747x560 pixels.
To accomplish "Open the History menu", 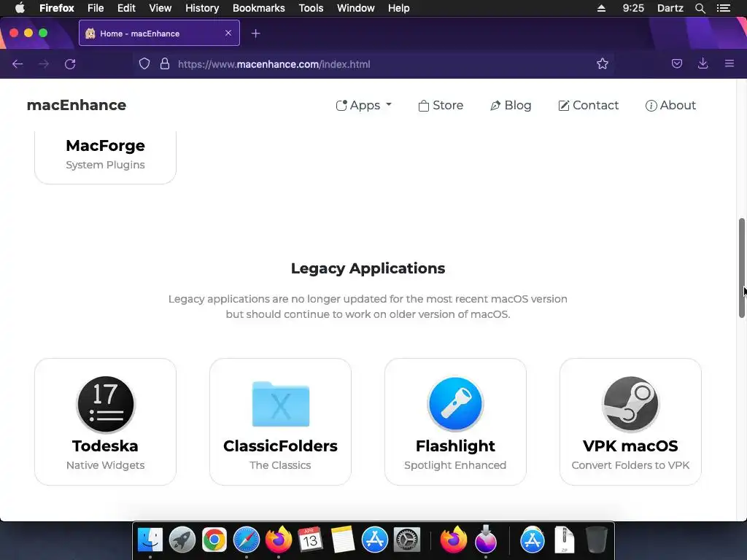I will [202, 8].
